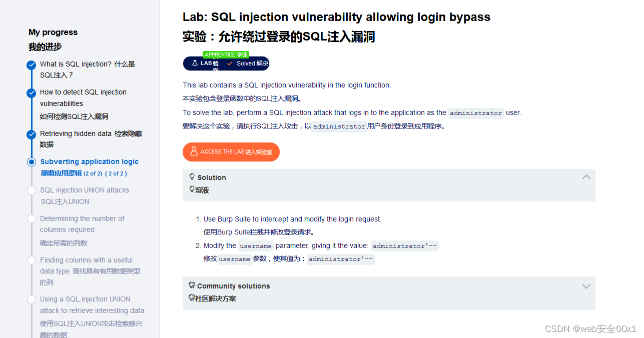Expand the Community solutions section

pos(586,286)
